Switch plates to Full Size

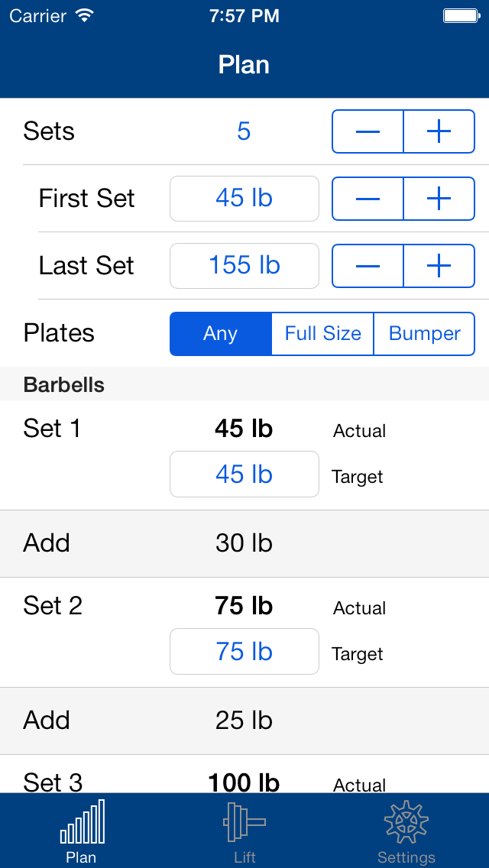323,334
